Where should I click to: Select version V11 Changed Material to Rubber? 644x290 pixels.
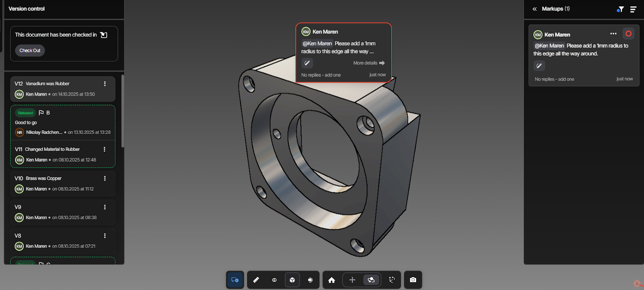tap(63, 154)
